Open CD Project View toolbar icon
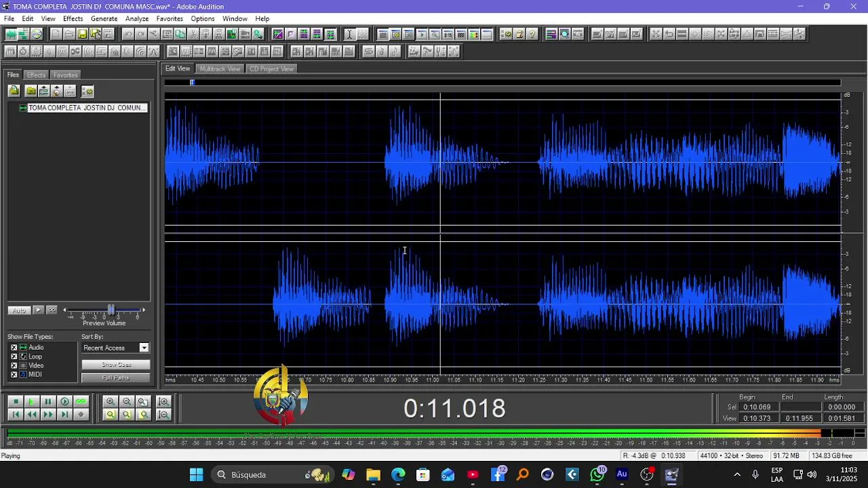 tap(37, 35)
